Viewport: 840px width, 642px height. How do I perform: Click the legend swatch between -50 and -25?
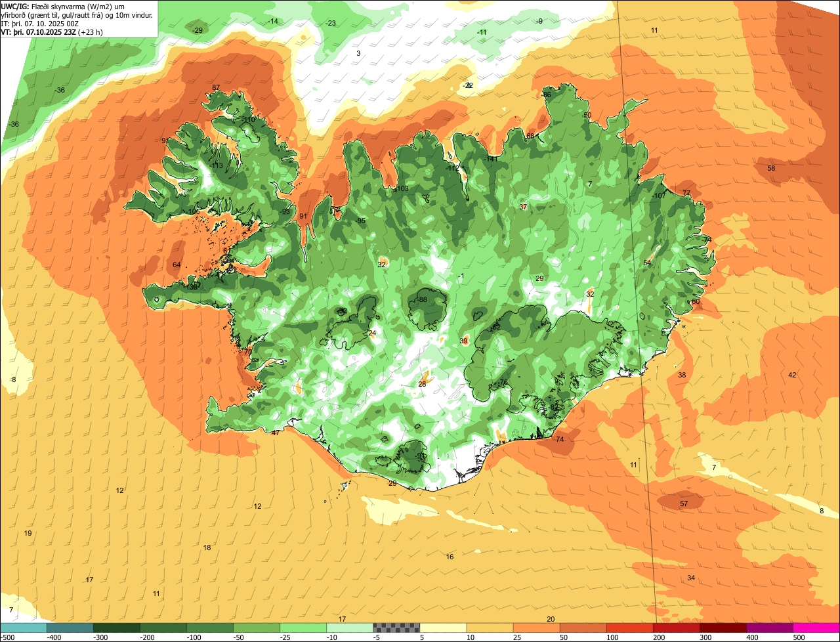point(256,628)
